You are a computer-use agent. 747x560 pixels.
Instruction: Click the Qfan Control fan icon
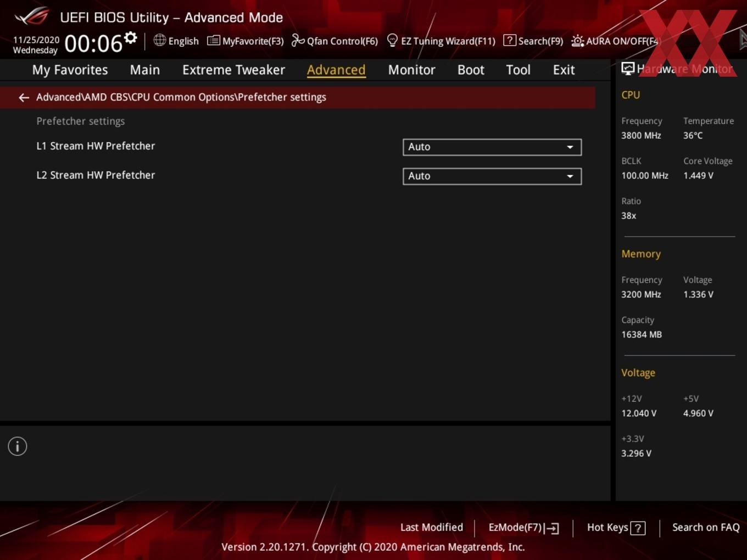pyautogui.click(x=298, y=40)
